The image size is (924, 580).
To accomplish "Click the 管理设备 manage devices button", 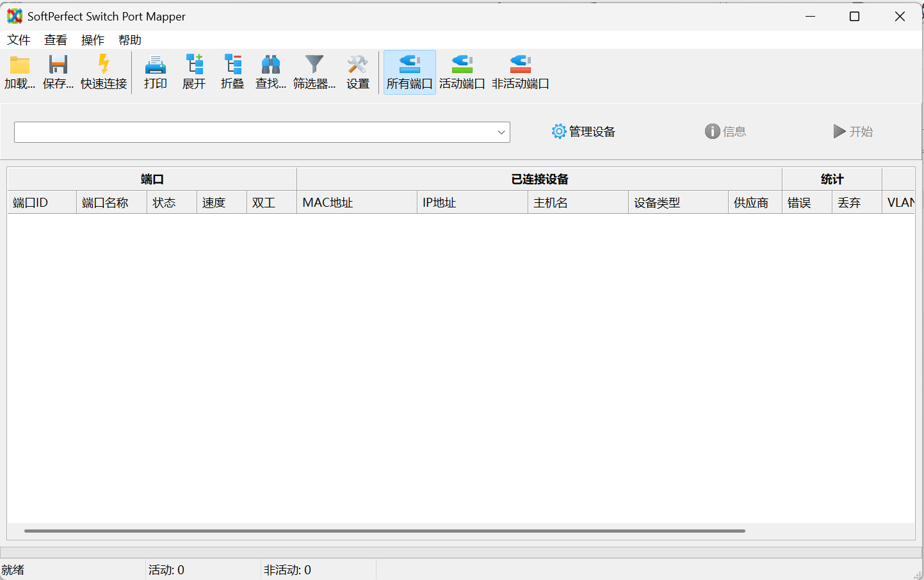I will coord(583,131).
